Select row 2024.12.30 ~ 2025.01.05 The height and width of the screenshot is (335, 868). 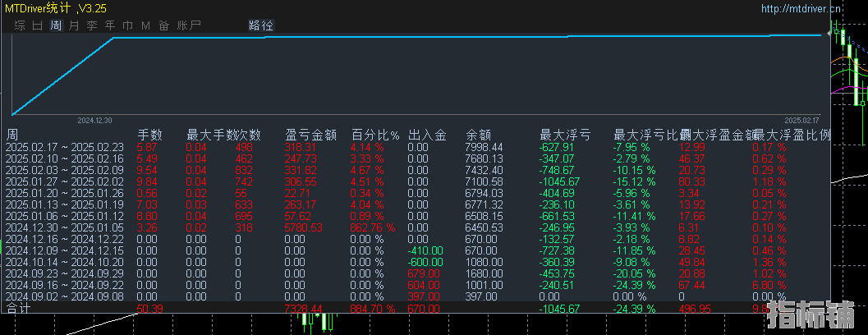click(x=417, y=227)
